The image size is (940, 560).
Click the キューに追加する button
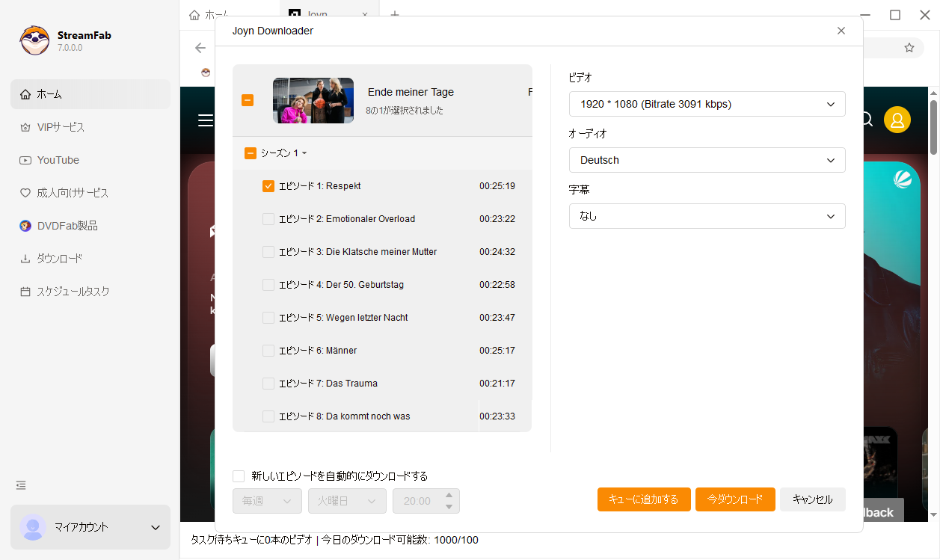pos(643,499)
